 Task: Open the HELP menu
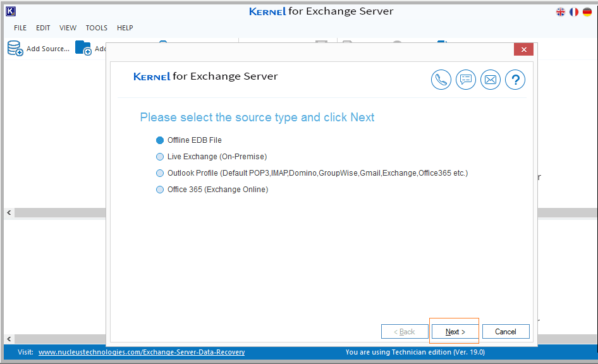(125, 28)
